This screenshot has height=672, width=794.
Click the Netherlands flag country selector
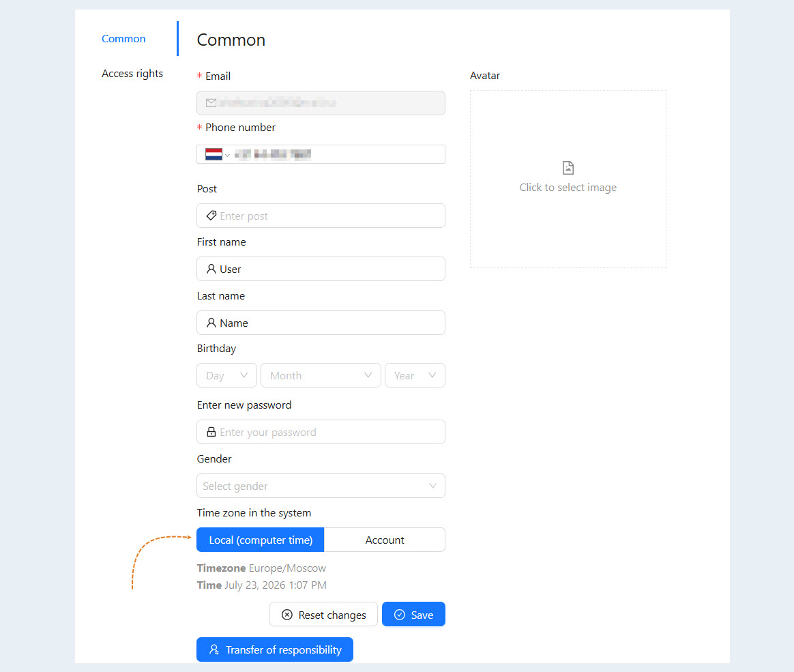(217, 154)
